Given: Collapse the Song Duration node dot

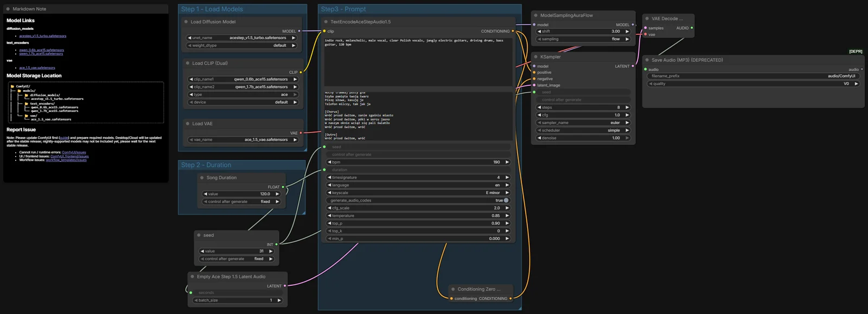Looking at the screenshot, I should [x=202, y=178].
